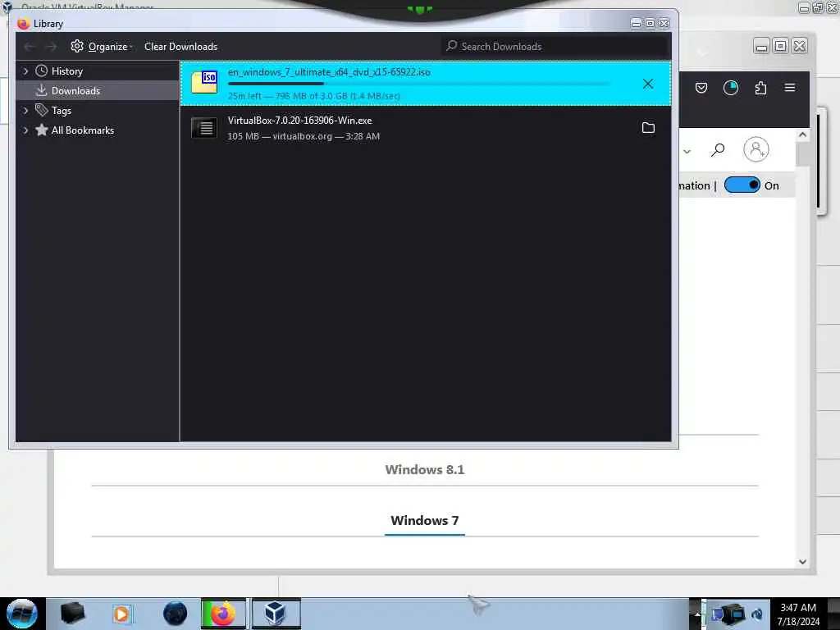840x630 pixels.
Task: Launch the media player from the taskbar
Action: pyautogui.click(x=121, y=614)
